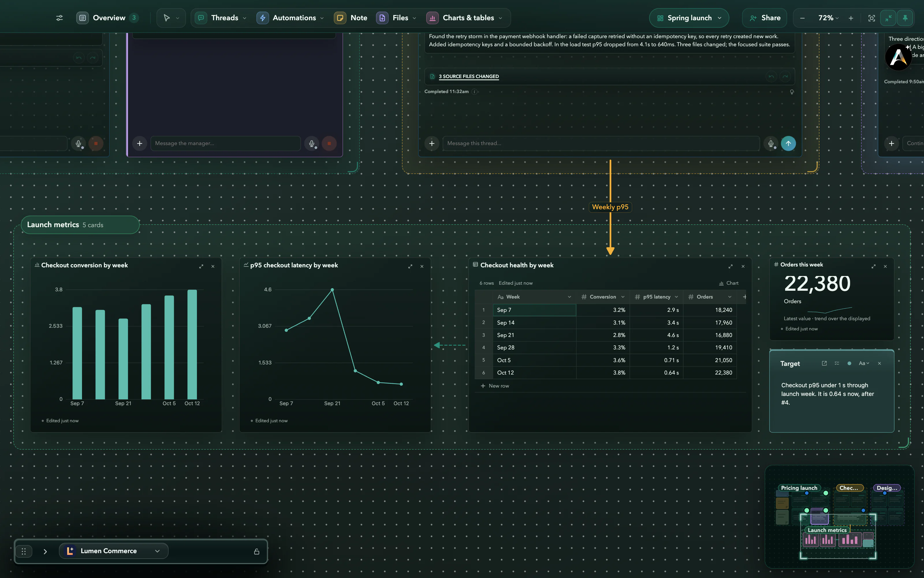Add a new column to Checkout health table

tap(745, 297)
